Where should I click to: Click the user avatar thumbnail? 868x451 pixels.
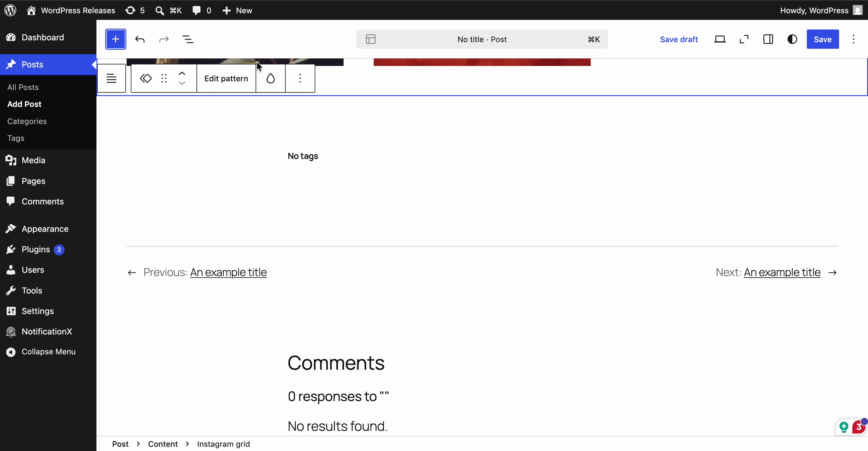(857, 10)
